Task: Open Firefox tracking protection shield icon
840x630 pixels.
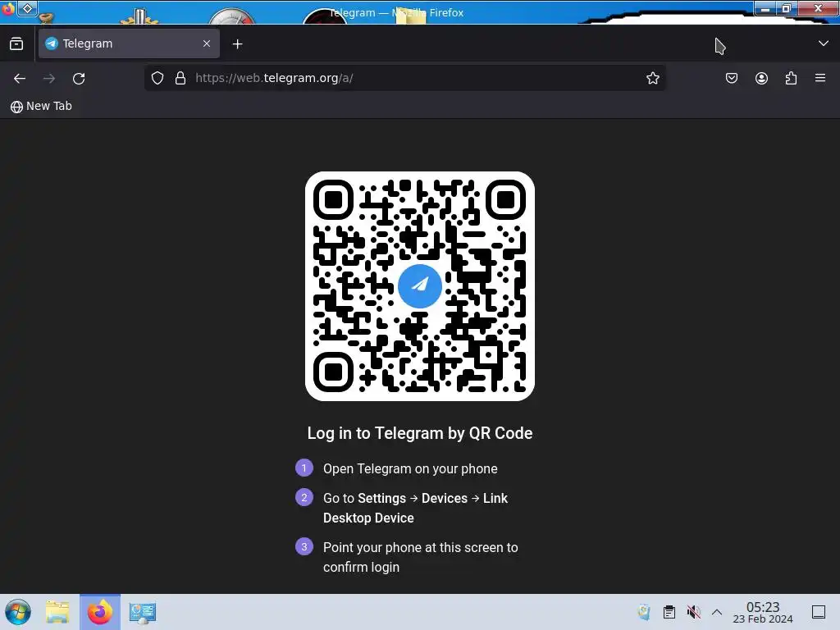Action: tap(157, 78)
